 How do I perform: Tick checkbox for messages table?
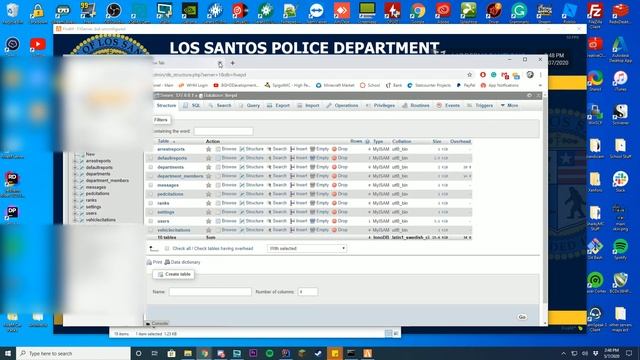click(x=151, y=185)
